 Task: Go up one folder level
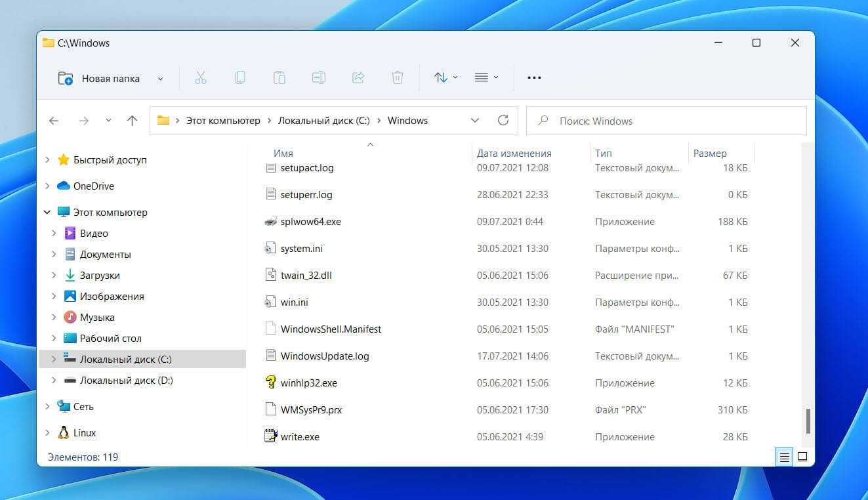pos(132,121)
